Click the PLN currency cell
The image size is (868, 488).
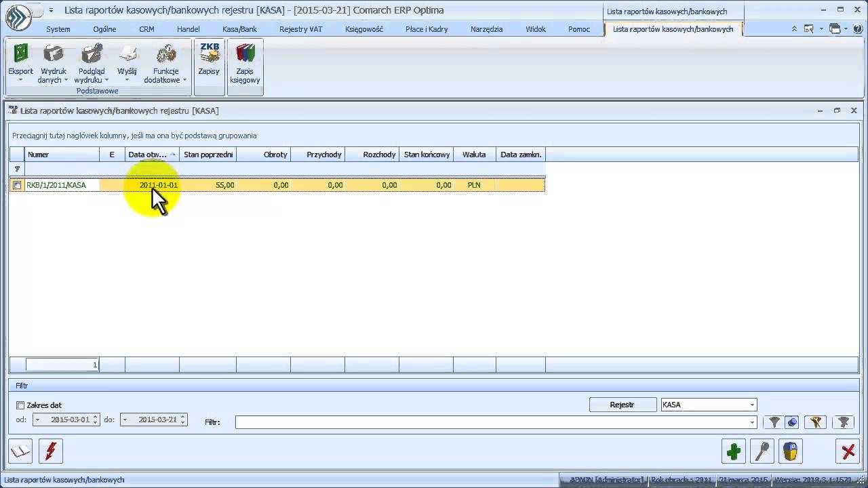coord(474,185)
